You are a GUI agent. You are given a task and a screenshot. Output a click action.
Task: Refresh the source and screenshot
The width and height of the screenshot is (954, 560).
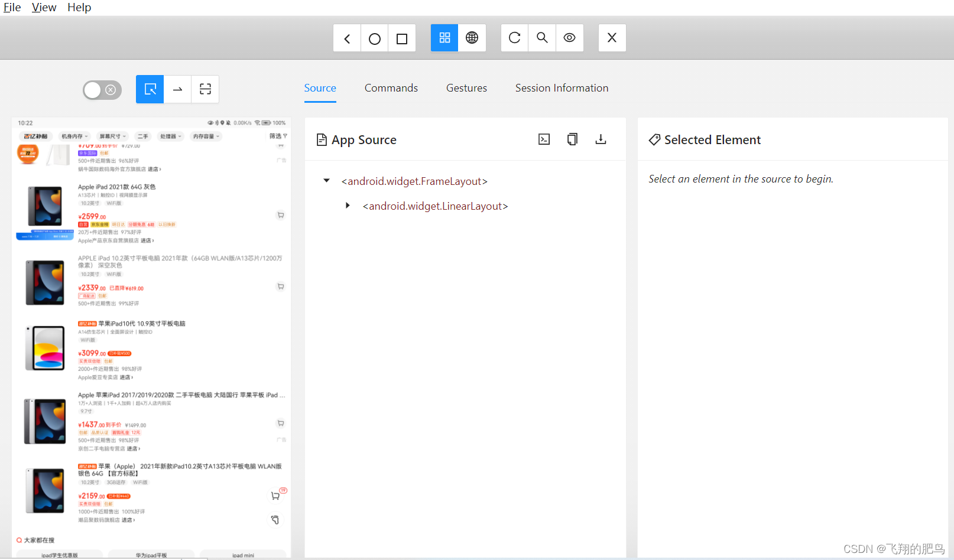(x=514, y=37)
